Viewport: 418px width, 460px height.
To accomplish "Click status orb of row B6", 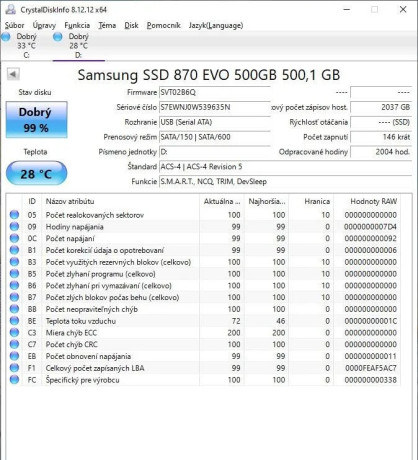I will pos(14,285).
